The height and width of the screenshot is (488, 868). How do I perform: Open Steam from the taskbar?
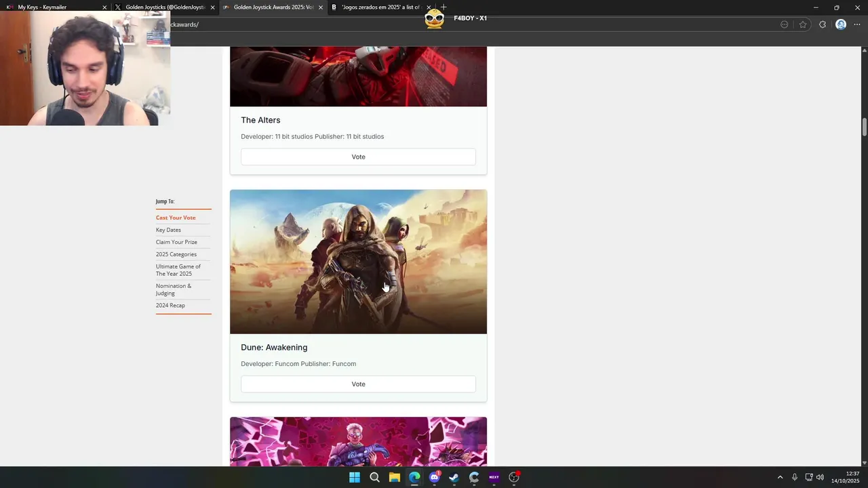pos(454,477)
